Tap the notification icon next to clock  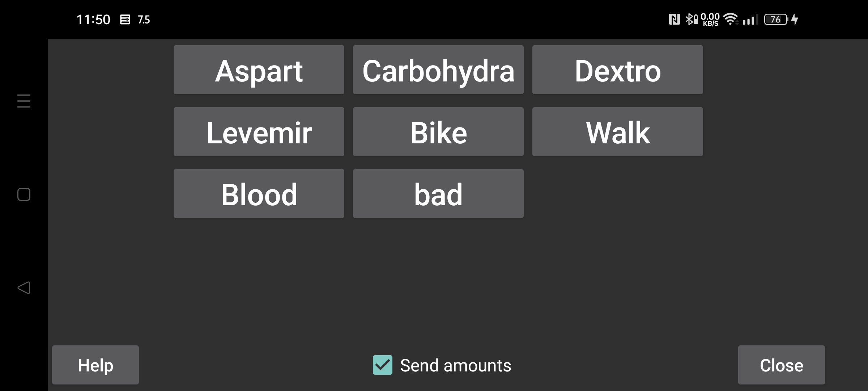[125, 20]
